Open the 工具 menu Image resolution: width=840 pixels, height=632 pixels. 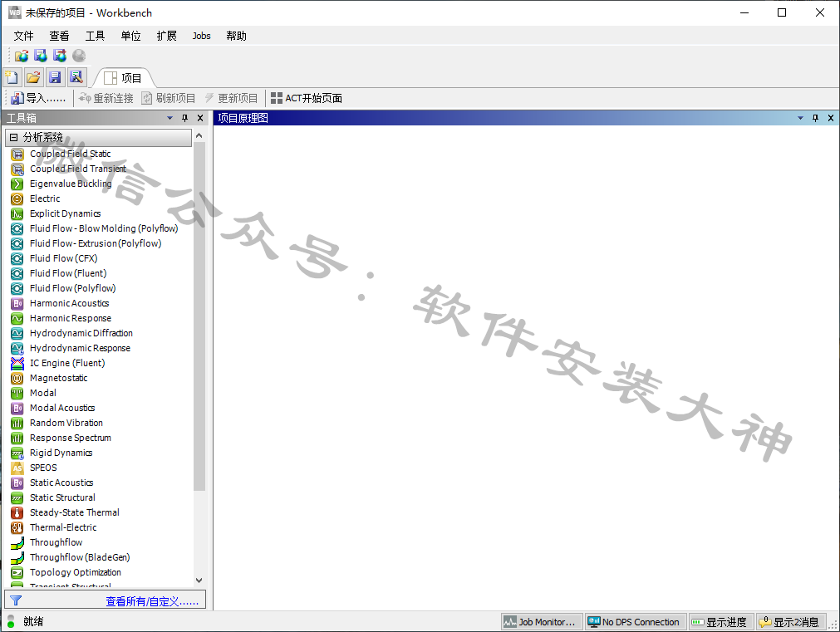pyautogui.click(x=95, y=36)
